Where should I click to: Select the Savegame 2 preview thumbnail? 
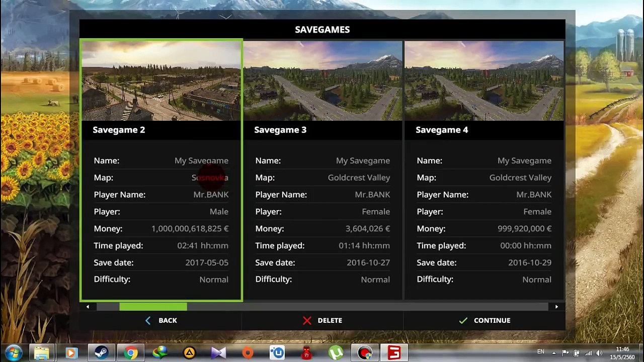click(161, 80)
